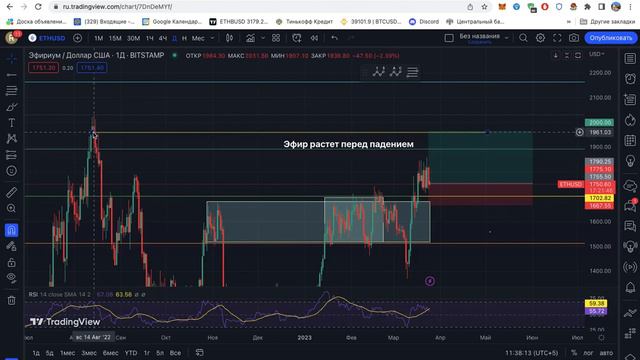Select the zoom in tool
Viewport: 640px width, 360px height.
[x=11, y=209]
